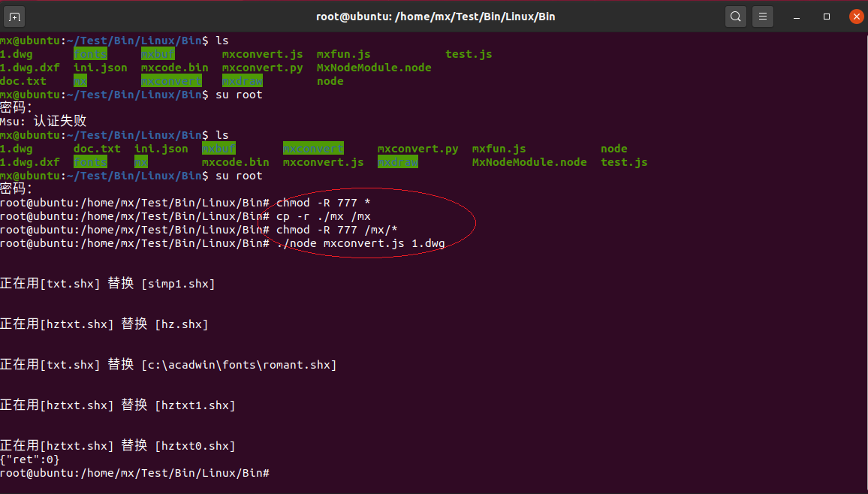This screenshot has width=868, height=494.
Task: Open the hamburger menu in title bar
Action: click(x=762, y=16)
